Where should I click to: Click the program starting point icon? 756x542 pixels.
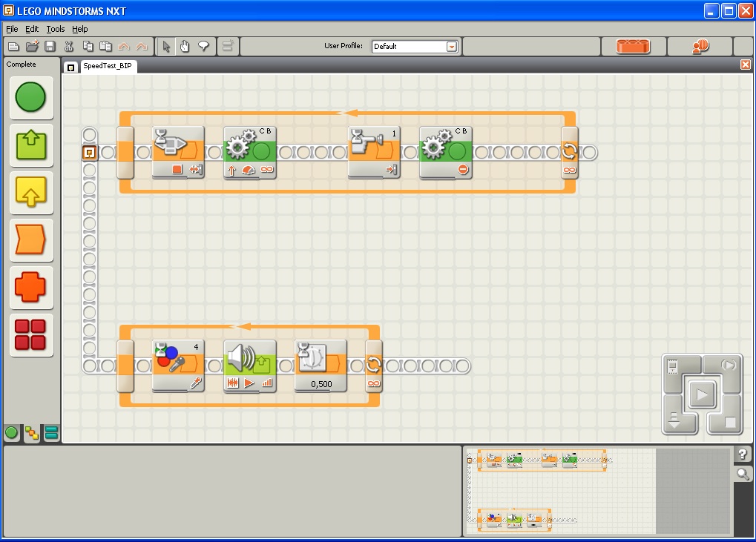click(x=89, y=153)
